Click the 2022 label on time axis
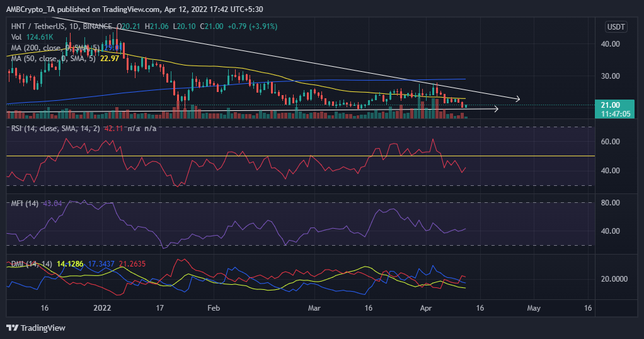This screenshot has width=644, height=339. tap(101, 309)
